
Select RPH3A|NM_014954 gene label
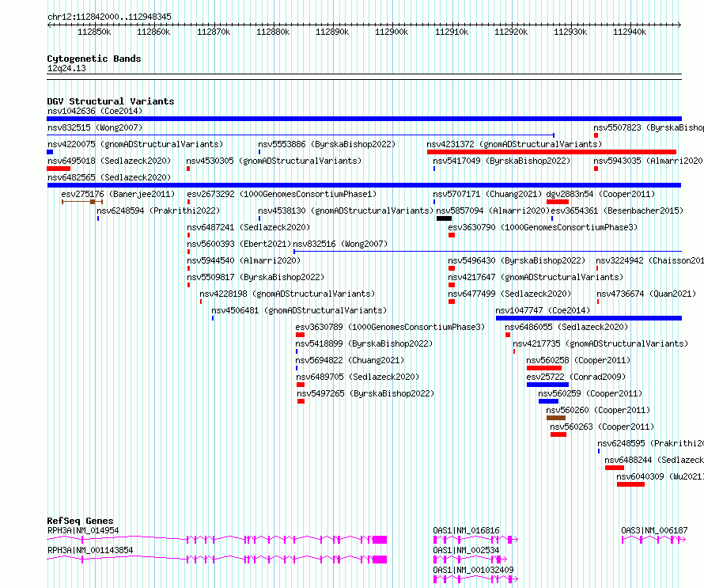tap(83, 530)
